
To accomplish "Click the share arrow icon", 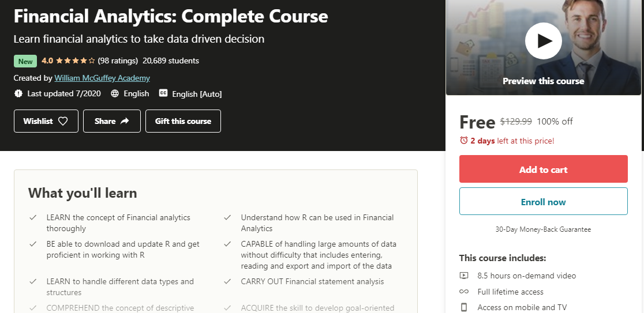I will [125, 121].
